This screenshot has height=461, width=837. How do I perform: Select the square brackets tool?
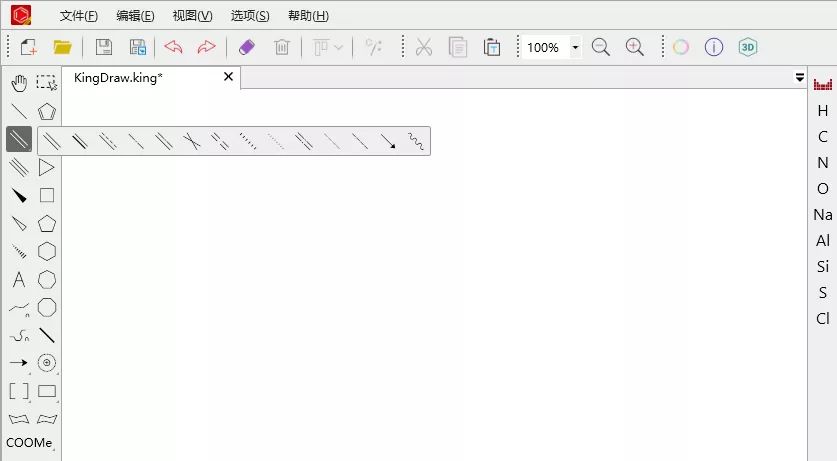pos(19,391)
